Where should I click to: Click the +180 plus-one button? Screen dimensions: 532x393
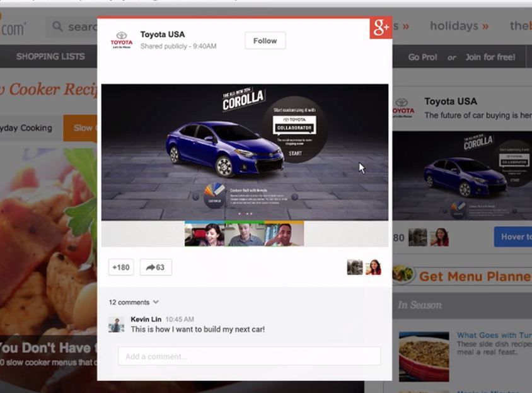pos(121,267)
